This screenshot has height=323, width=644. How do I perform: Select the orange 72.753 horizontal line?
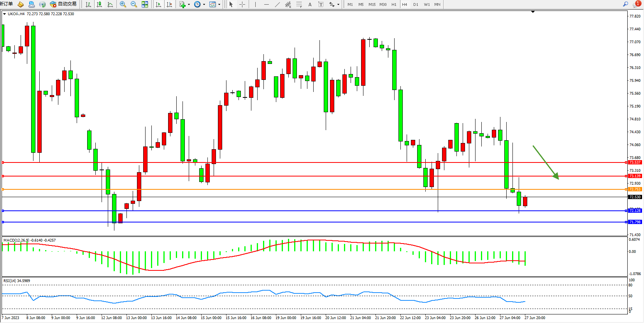[x=311, y=189]
